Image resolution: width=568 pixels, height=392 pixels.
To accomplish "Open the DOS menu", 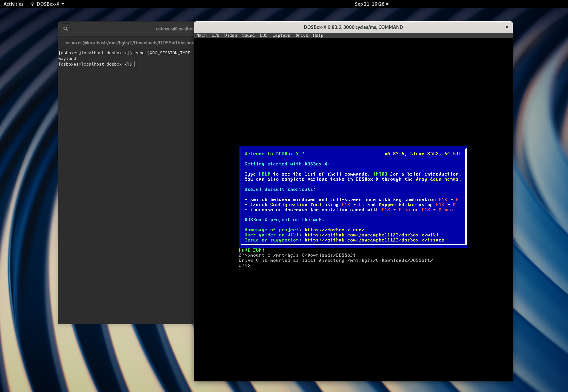I will point(264,35).
